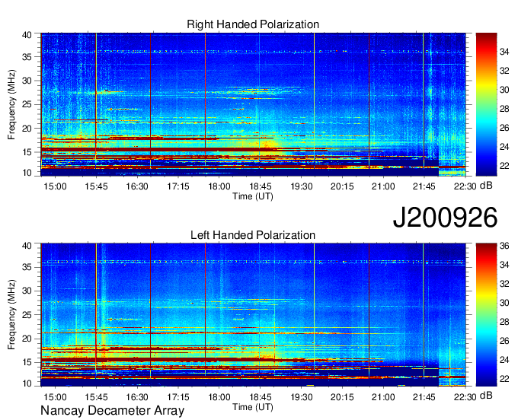Click the "24" value on Left Handed colorbar
Image resolution: width=518 pixels, height=420 pixels.
[x=504, y=360]
